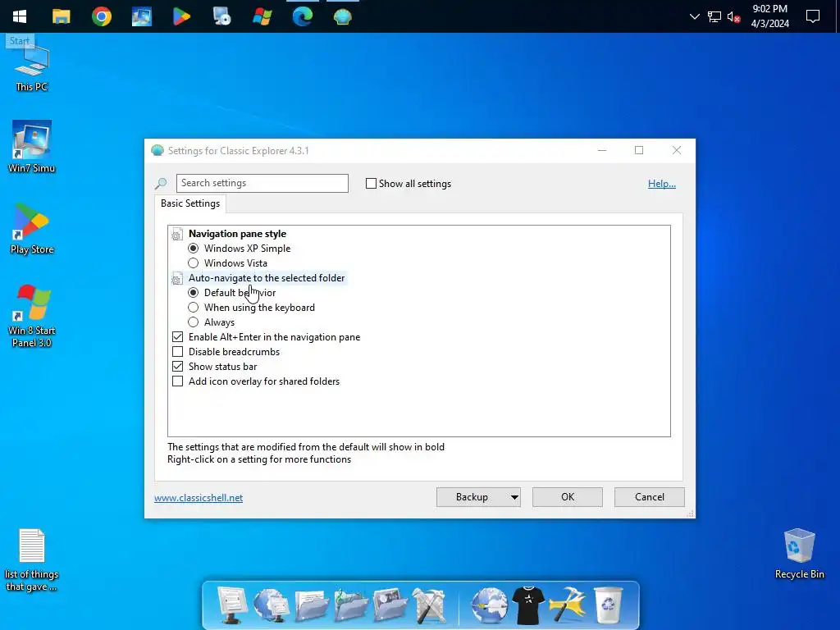840x630 pixels.
Task: Select the This PC desktop icon
Action: [32, 70]
